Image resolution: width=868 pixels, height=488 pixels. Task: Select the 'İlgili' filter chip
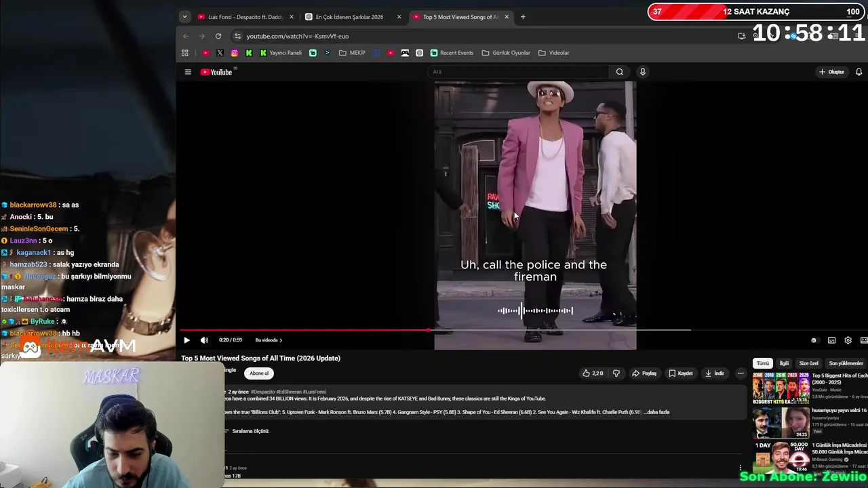784,363
